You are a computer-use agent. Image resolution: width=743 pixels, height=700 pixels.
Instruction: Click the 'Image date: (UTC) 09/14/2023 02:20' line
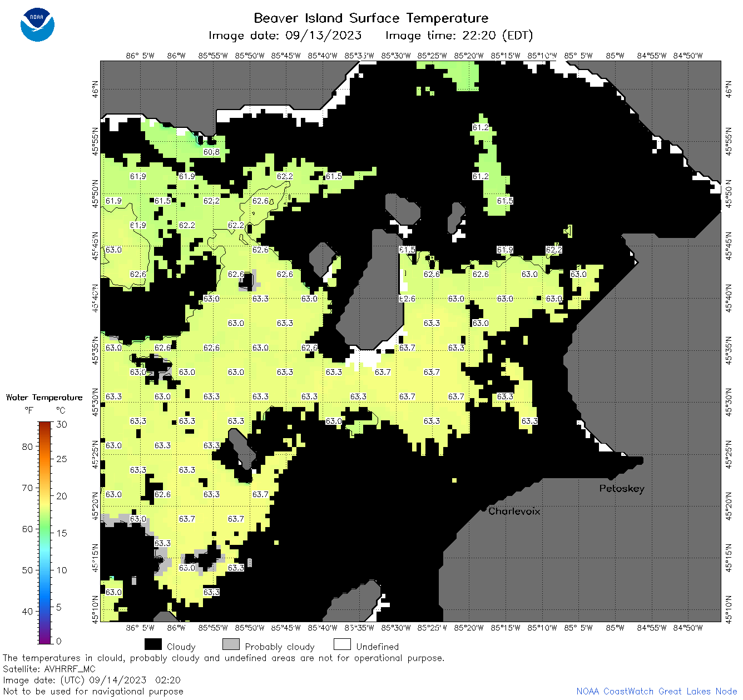[92, 680]
